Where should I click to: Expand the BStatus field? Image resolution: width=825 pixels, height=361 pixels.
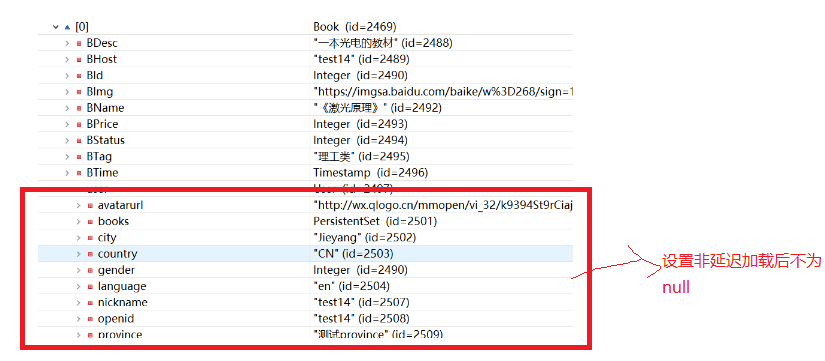[x=67, y=141]
